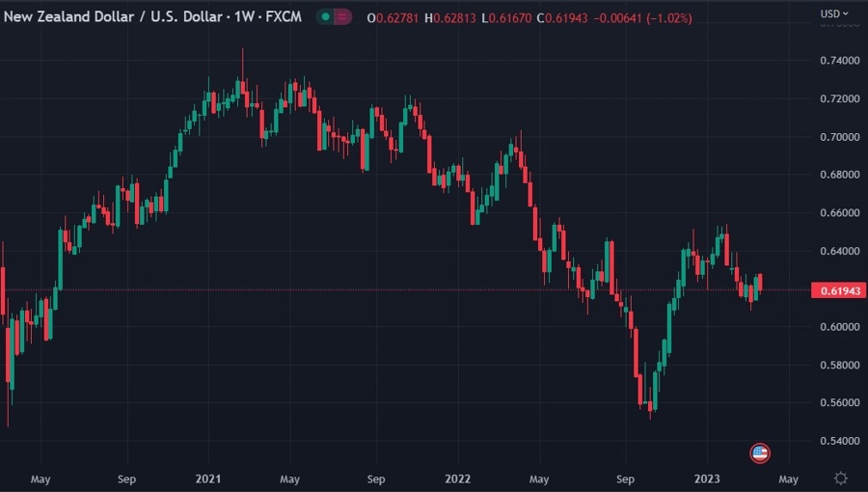Viewport: 868px width, 492px height.
Task: Click the 0.66000 price axis label
Action: [x=840, y=212]
